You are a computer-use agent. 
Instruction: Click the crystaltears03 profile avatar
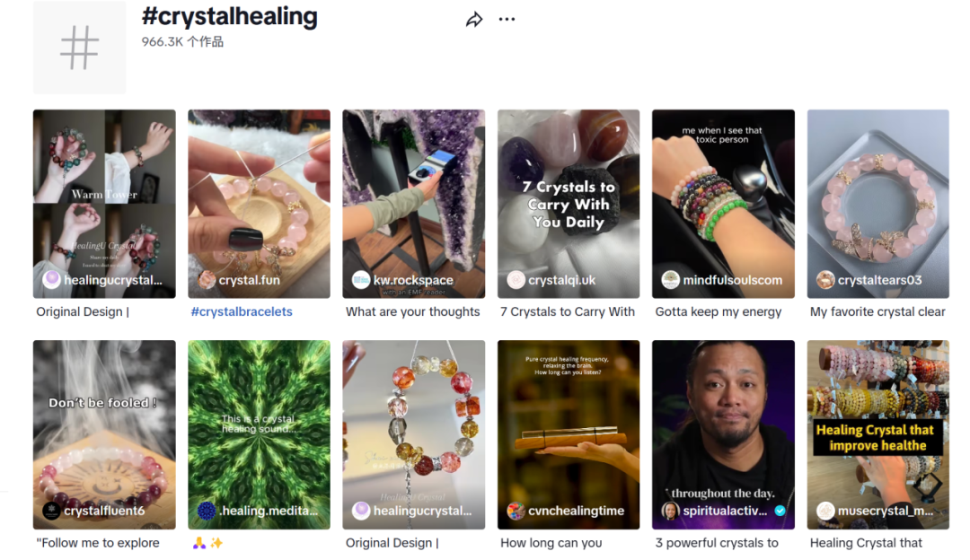(x=825, y=280)
